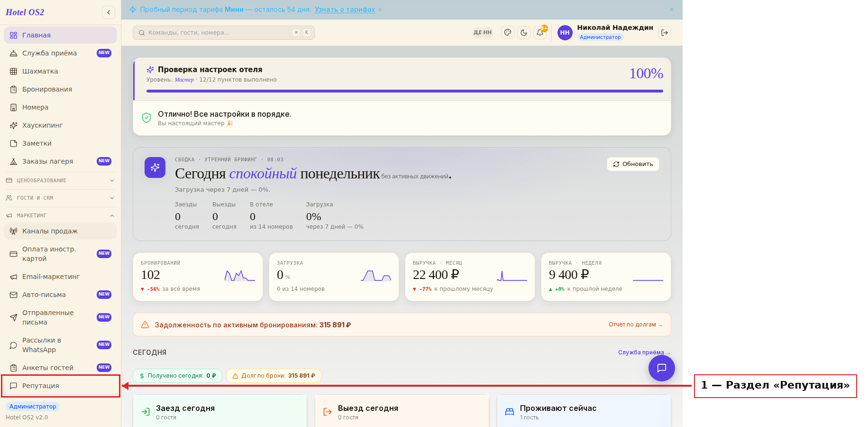The width and height of the screenshot is (868, 427).
Task: Open the color theme palette icon
Action: (x=508, y=33)
